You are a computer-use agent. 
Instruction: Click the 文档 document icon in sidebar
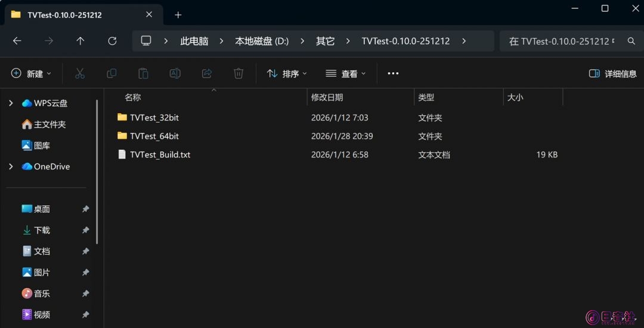tap(27, 251)
